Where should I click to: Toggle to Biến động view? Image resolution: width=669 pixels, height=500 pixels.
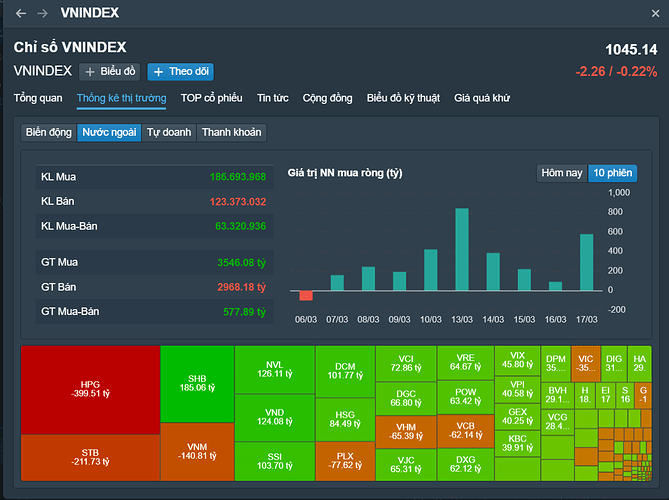(48, 132)
